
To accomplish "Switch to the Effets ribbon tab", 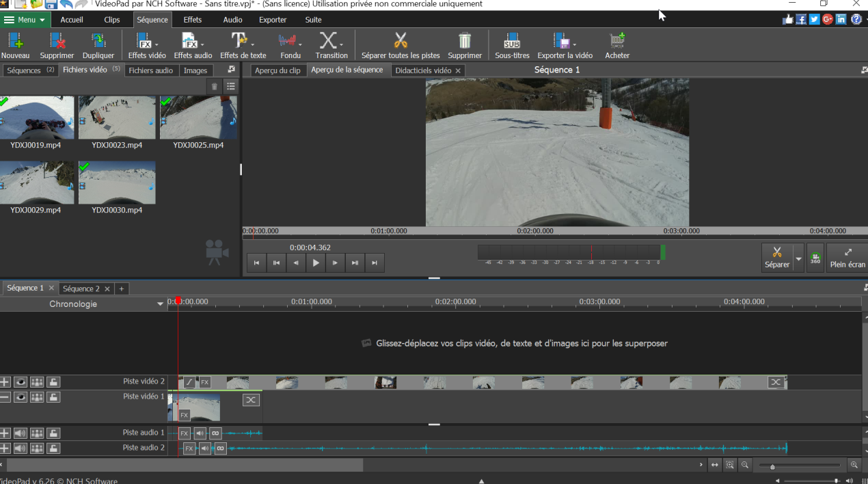I will pyautogui.click(x=193, y=20).
